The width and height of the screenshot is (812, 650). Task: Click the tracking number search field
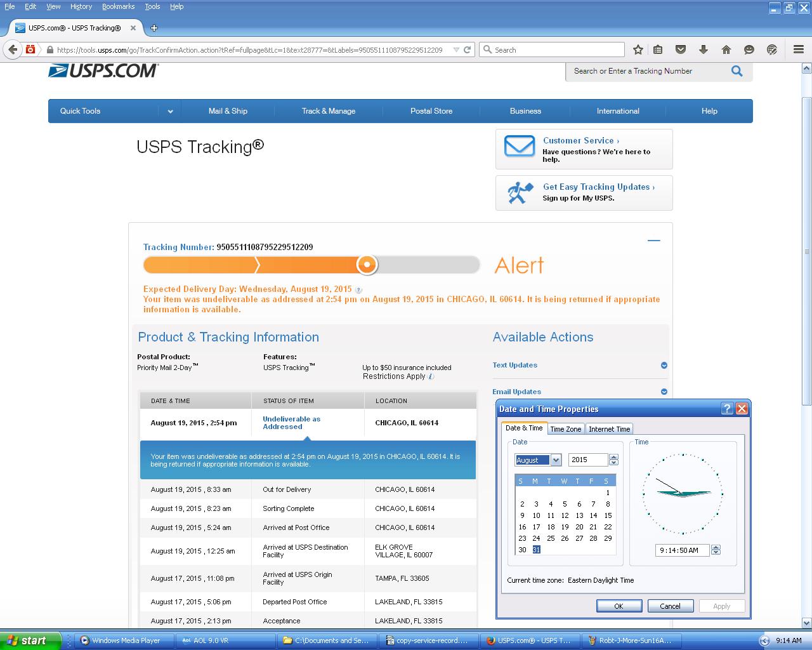click(647, 71)
